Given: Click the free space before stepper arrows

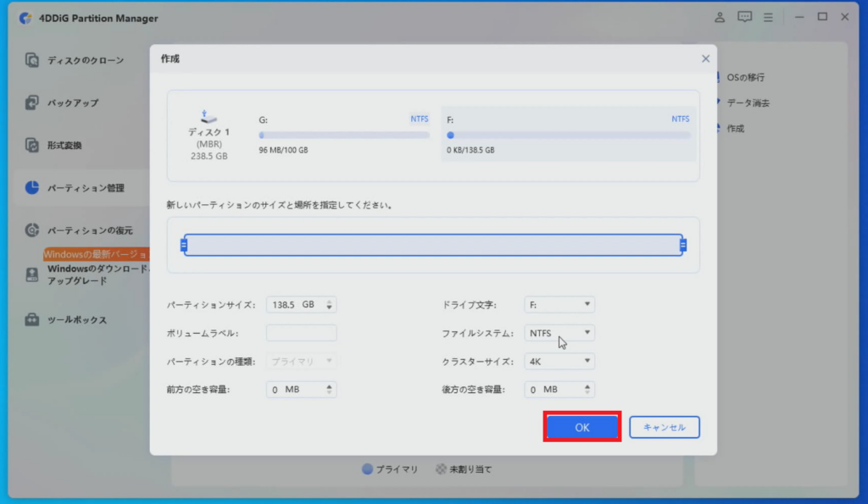Looking at the screenshot, I should pyautogui.click(x=330, y=390).
